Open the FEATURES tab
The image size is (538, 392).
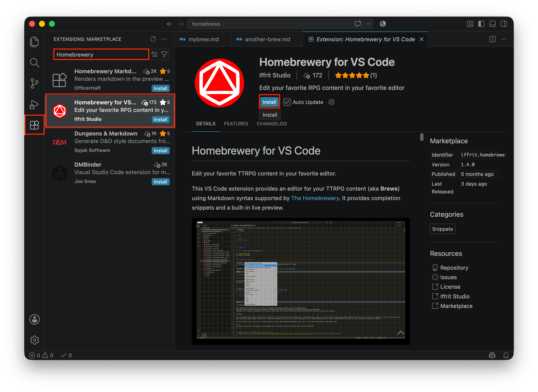tap(236, 124)
